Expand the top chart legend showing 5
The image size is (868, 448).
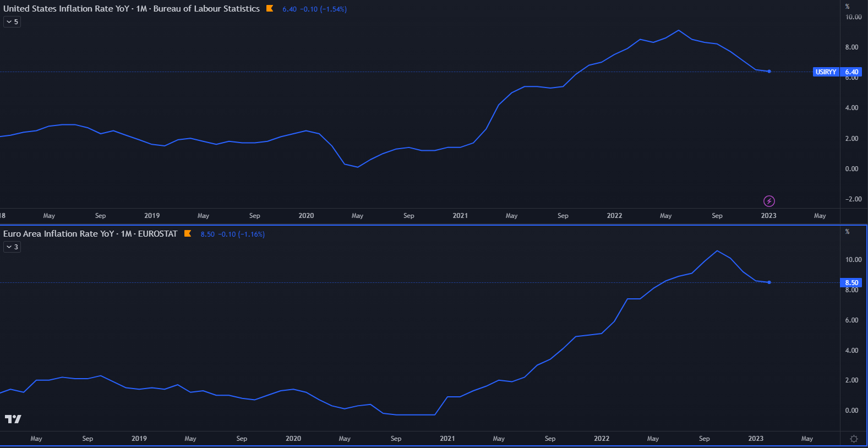[12, 22]
